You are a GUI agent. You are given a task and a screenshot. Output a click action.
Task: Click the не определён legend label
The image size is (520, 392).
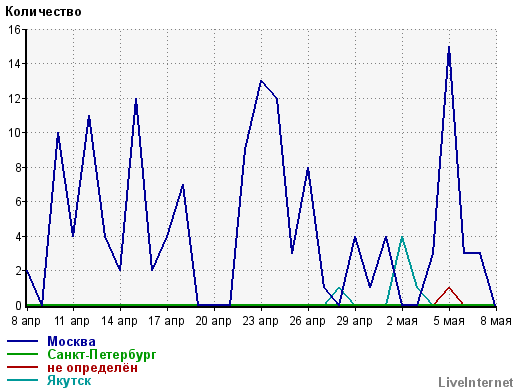tap(92, 368)
